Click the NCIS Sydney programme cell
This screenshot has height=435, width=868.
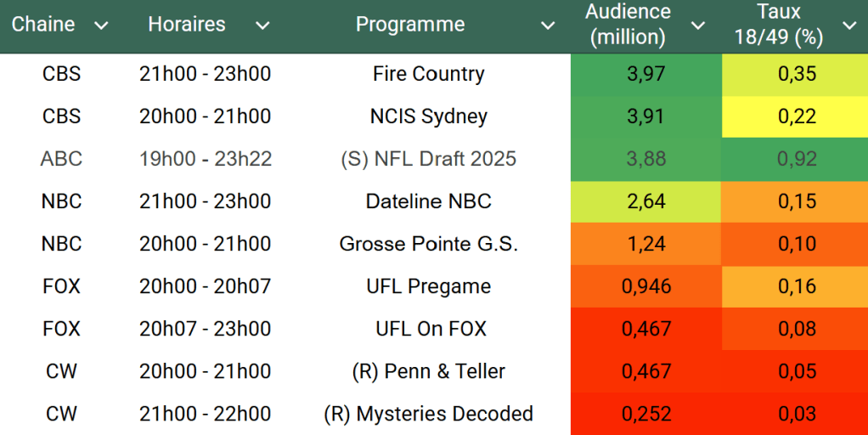(x=428, y=116)
